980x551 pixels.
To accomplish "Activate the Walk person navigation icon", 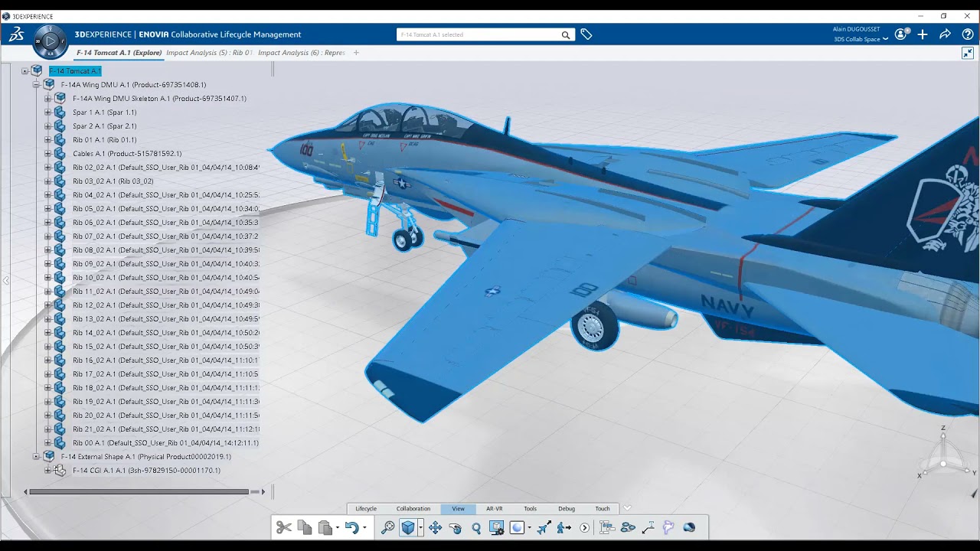I will click(x=564, y=527).
